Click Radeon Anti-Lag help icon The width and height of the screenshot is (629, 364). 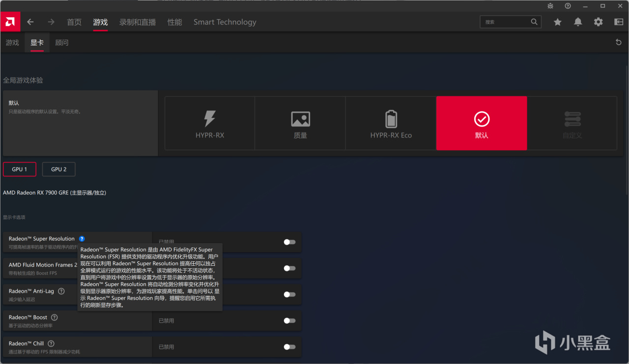click(x=61, y=291)
